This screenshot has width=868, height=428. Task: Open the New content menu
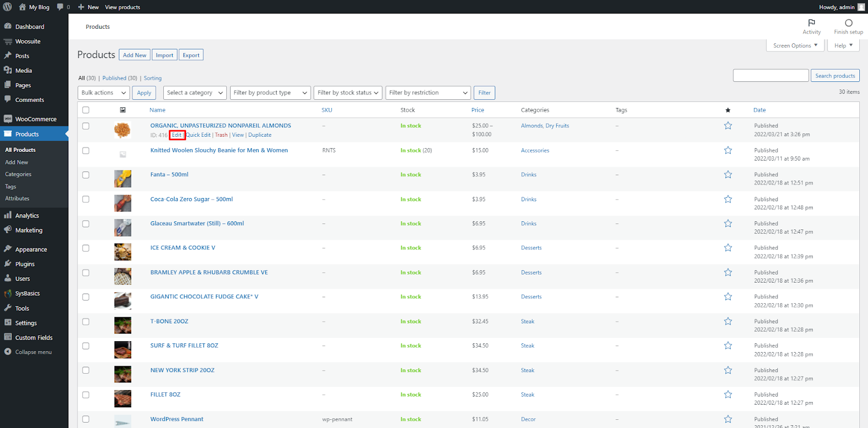click(88, 7)
